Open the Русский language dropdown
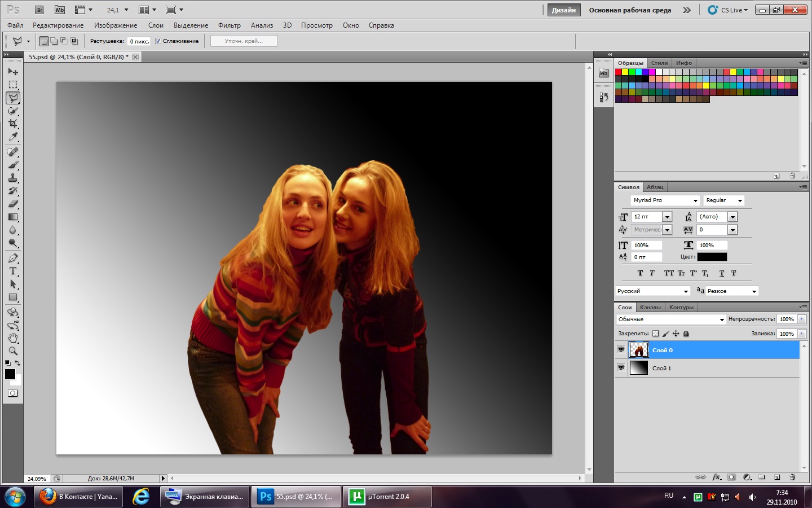Viewport: 812px width, 508px height. point(653,291)
